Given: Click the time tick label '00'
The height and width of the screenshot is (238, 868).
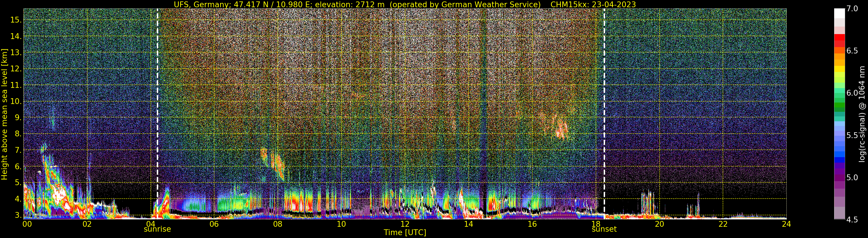Looking at the screenshot, I should 27,224.
